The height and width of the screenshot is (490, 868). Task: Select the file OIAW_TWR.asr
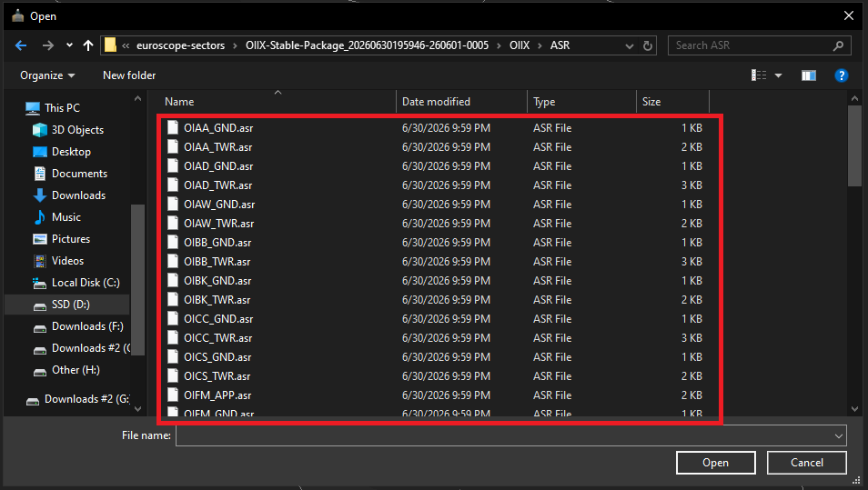(218, 224)
